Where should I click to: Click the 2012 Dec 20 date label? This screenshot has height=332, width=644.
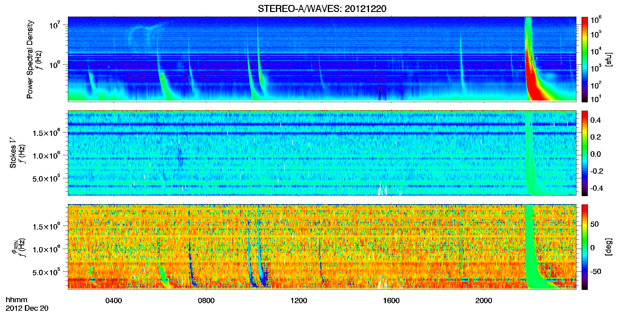27,308
